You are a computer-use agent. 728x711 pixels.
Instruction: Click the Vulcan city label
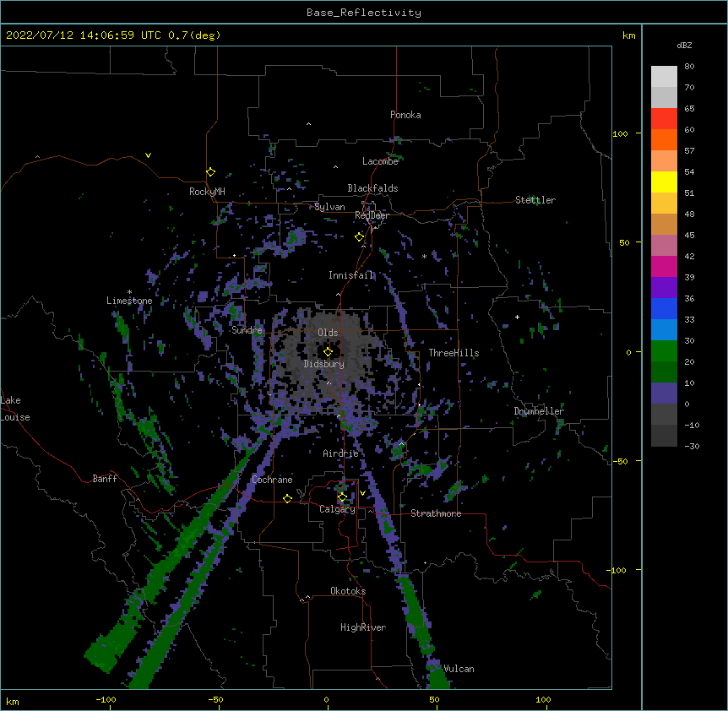click(x=459, y=669)
